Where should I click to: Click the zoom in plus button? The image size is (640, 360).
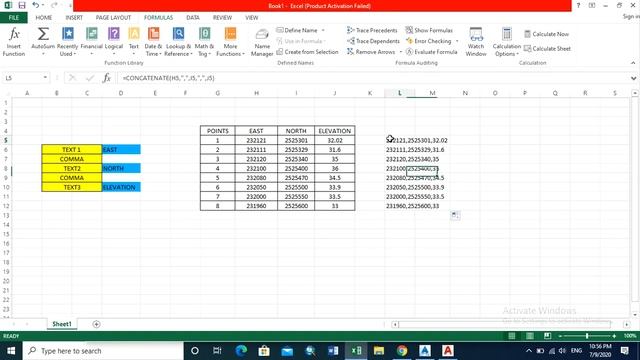tap(614, 336)
